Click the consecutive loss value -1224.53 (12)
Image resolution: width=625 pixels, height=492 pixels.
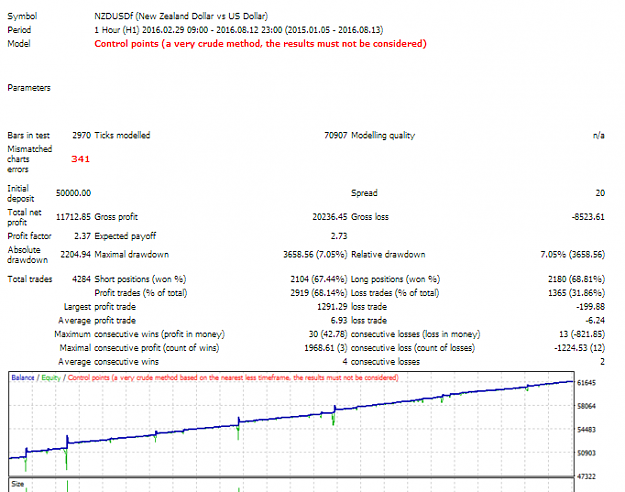click(x=580, y=348)
